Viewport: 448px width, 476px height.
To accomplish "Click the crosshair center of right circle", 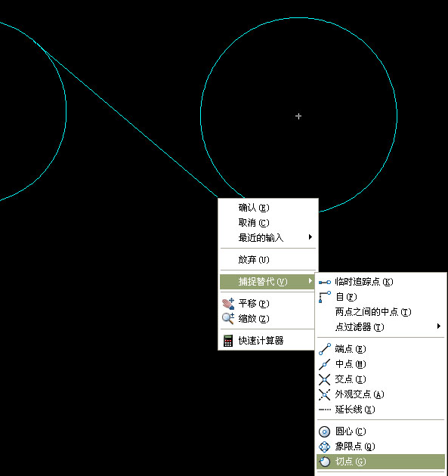I will point(298,116).
